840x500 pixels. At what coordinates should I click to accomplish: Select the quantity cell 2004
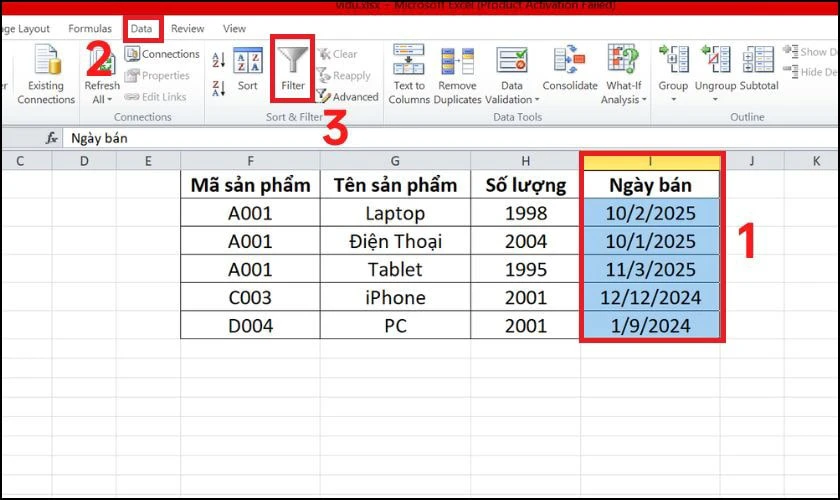pyautogui.click(x=526, y=241)
